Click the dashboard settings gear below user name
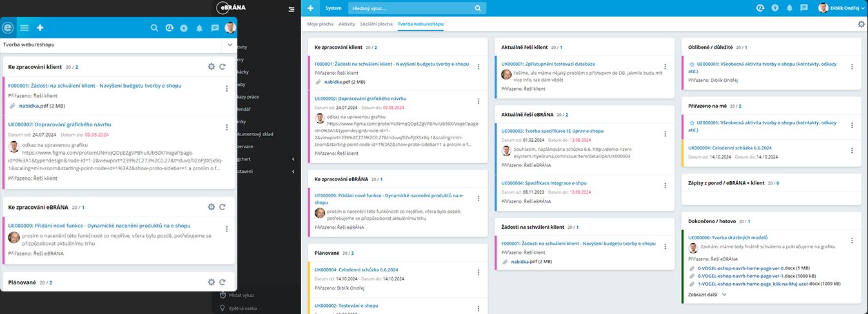 point(861,24)
